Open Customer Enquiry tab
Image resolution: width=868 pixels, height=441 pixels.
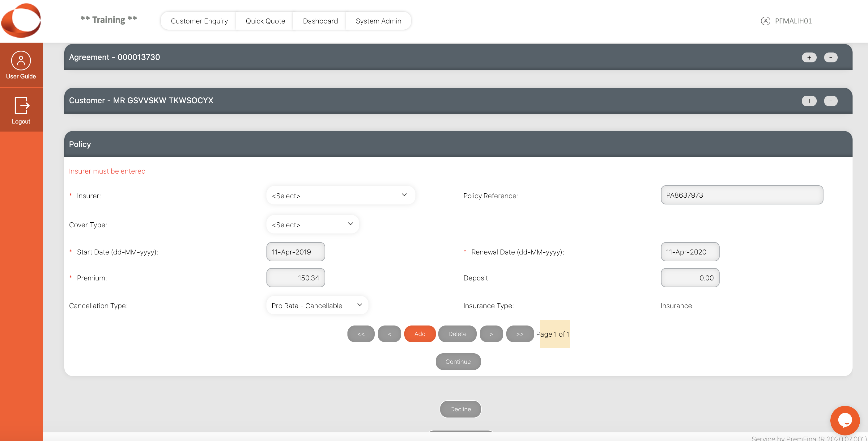point(199,20)
